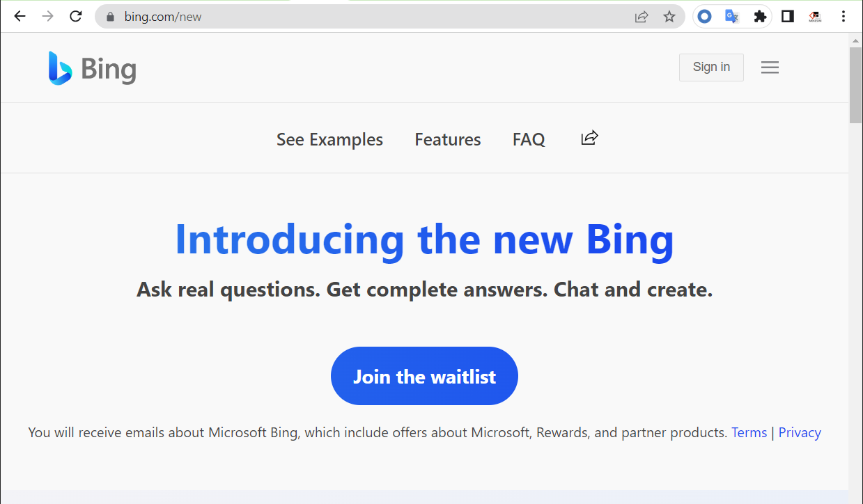Expand the Bing hamburger menu
863x504 pixels.
pyautogui.click(x=770, y=68)
